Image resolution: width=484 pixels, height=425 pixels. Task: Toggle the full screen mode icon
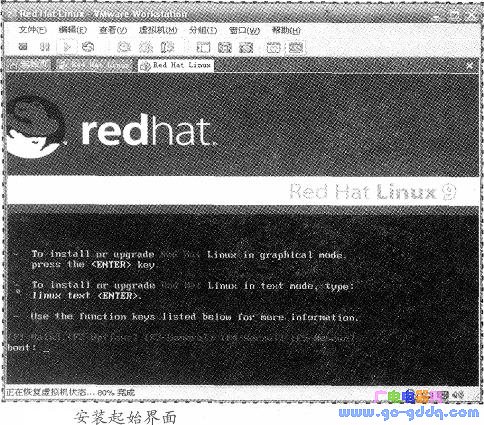tap(225, 47)
